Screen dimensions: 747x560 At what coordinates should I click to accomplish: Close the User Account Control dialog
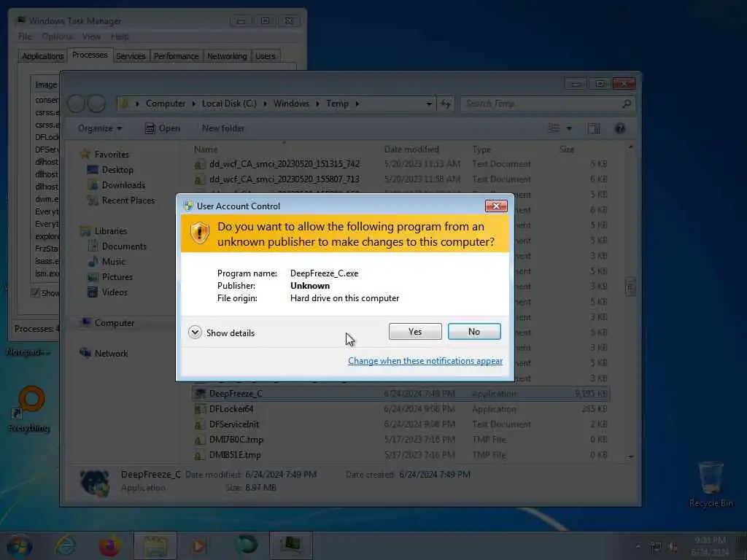(496, 206)
